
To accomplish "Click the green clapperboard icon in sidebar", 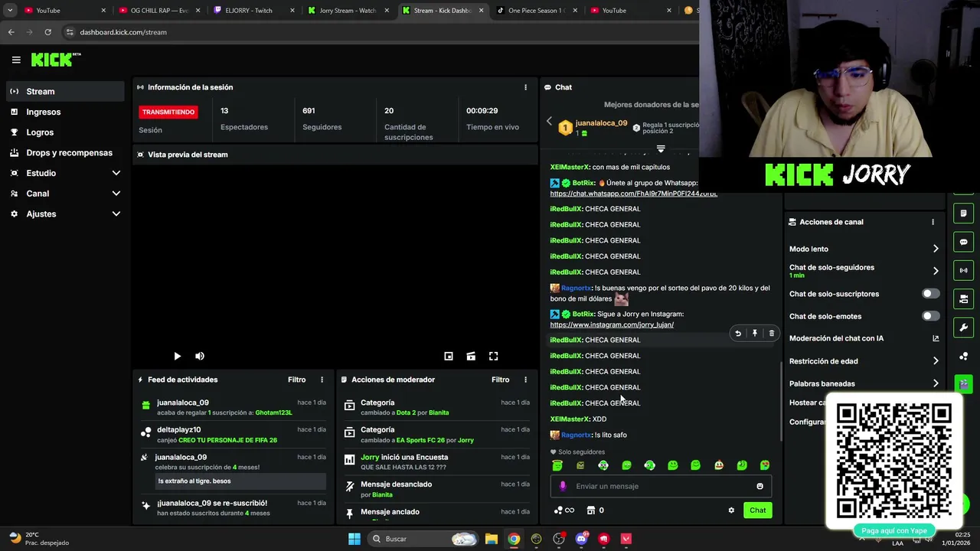I will tap(964, 383).
